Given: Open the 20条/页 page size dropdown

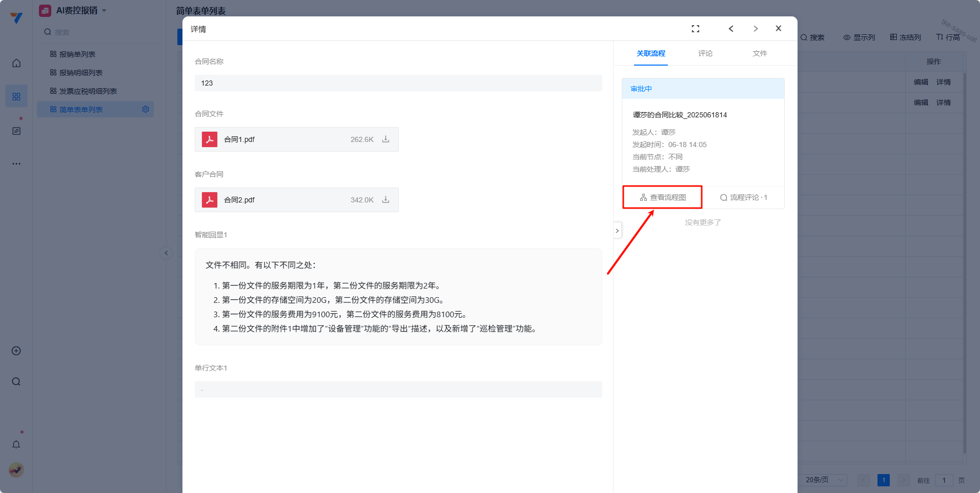Looking at the screenshot, I should click(x=824, y=480).
